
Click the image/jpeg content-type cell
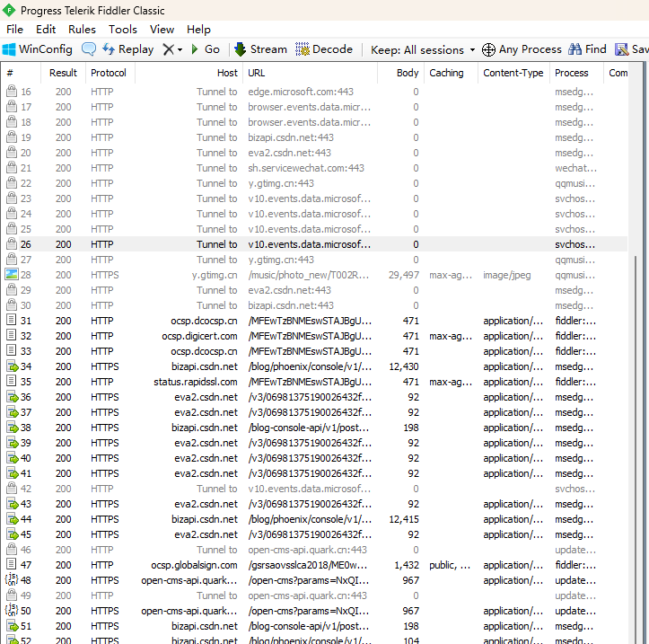[x=506, y=275]
